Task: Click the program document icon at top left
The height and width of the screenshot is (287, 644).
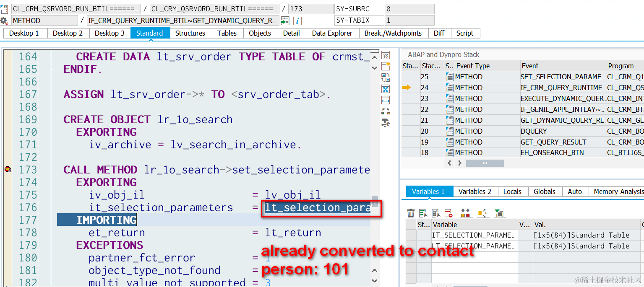Action: (x=4, y=9)
